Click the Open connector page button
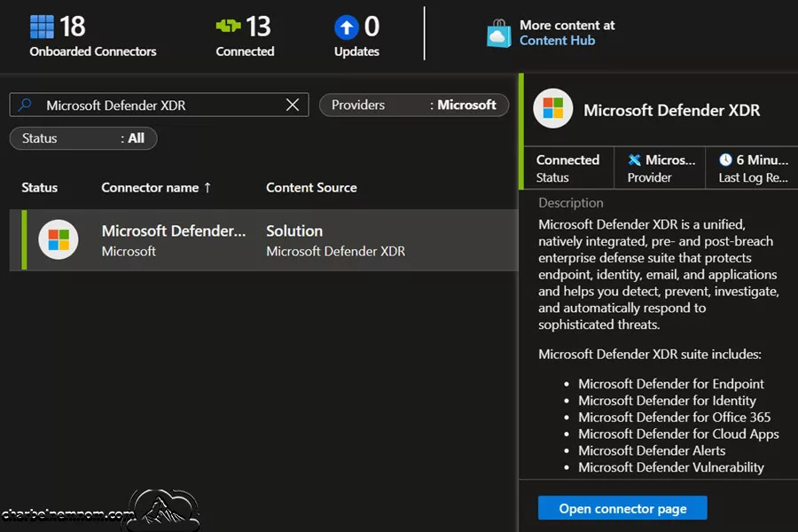The image size is (798, 532). pos(622,508)
